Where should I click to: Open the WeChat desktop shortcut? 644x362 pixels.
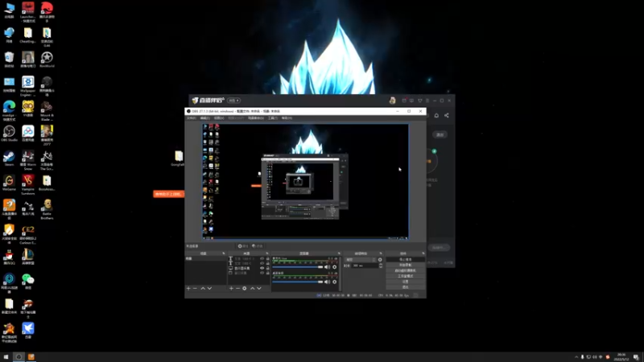[28, 281]
